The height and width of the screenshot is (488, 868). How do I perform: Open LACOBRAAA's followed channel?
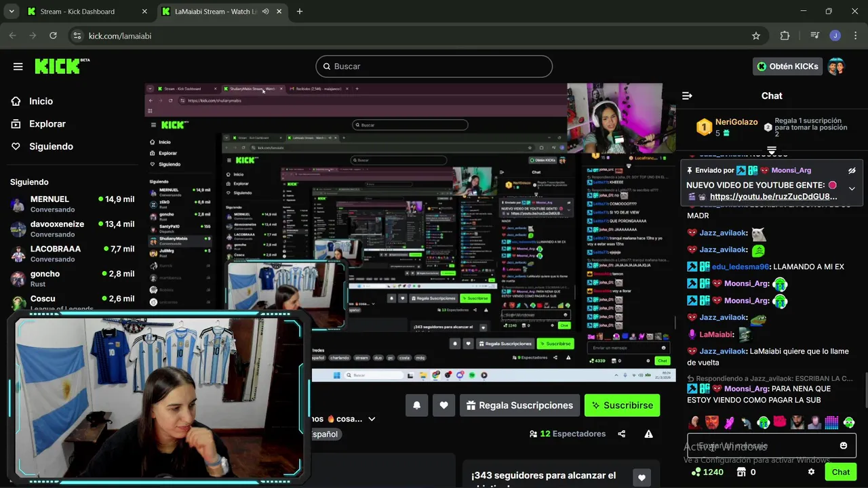coord(72,253)
